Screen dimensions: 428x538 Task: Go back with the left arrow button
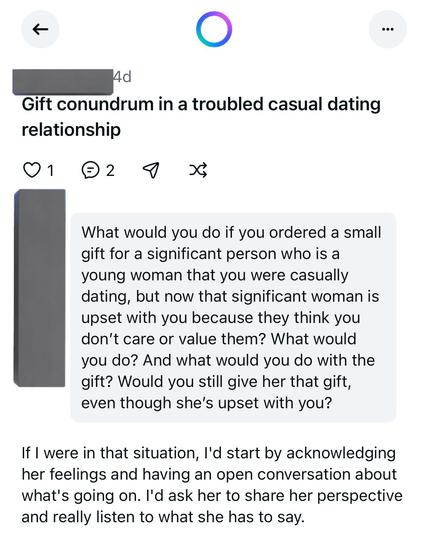click(40, 29)
